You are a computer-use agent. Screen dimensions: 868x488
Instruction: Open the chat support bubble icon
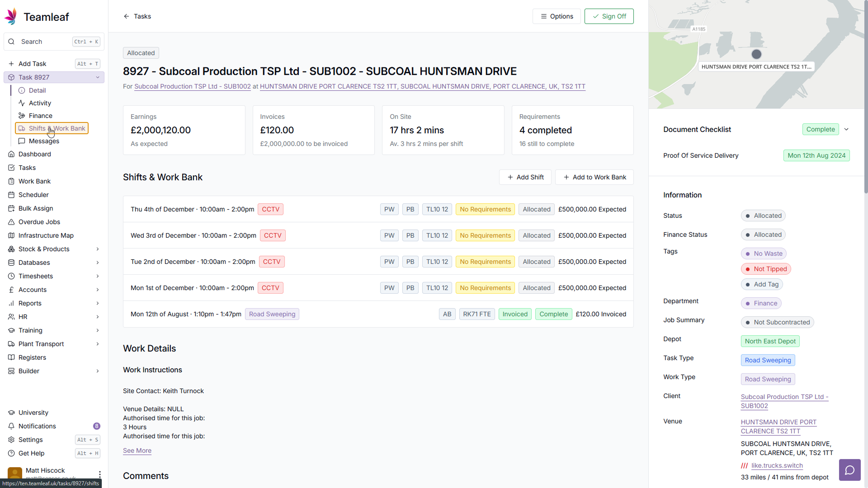849,470
